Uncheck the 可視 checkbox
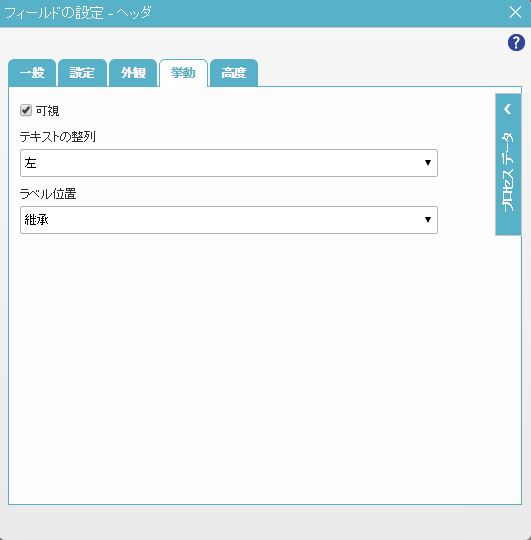The height and width of the screenshot is (540, 531). click(26, 111)
